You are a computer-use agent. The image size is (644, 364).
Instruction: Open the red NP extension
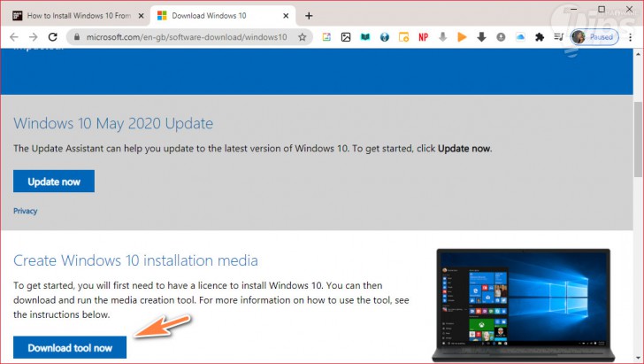pyautogui.click(x=423, y=37)
